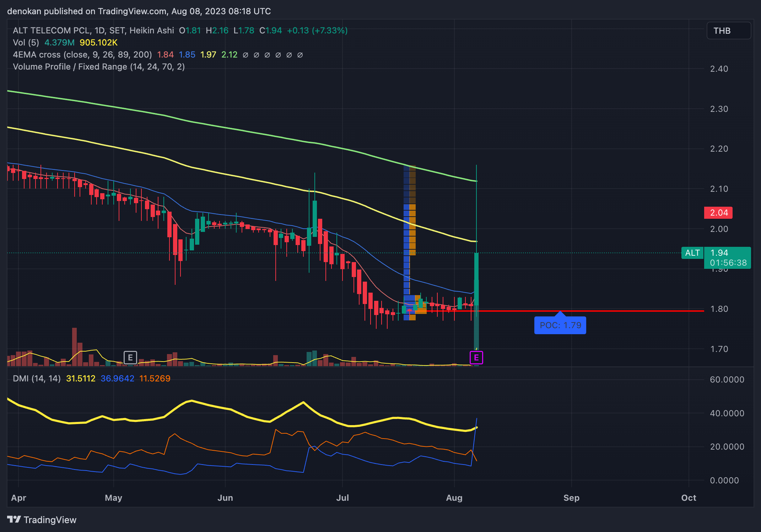Click the yellow 1.97 EMA value

pos(208,55)
